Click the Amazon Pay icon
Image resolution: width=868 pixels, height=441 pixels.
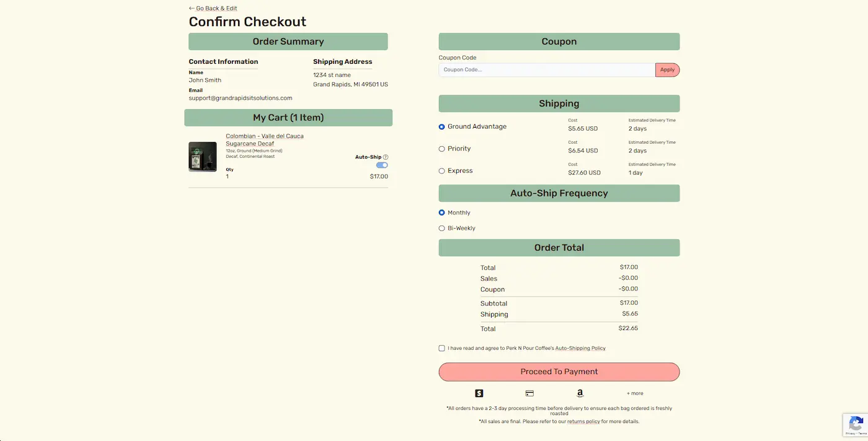click(580, 393)
